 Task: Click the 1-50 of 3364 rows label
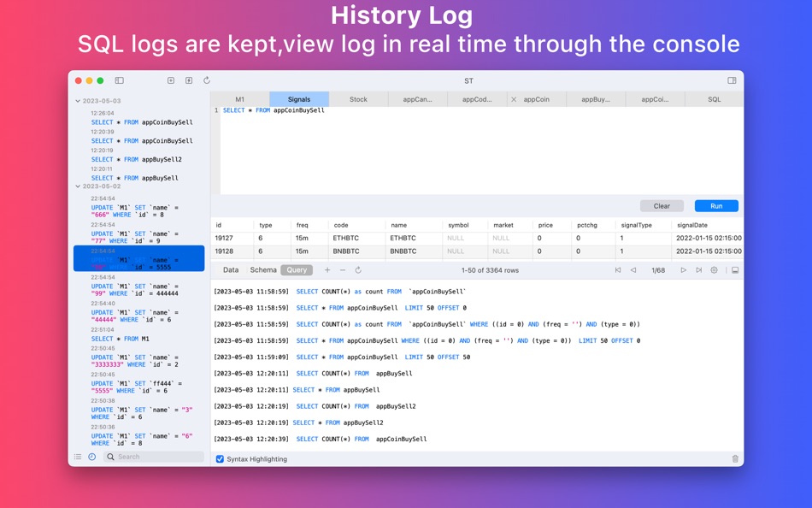point(490,270)
